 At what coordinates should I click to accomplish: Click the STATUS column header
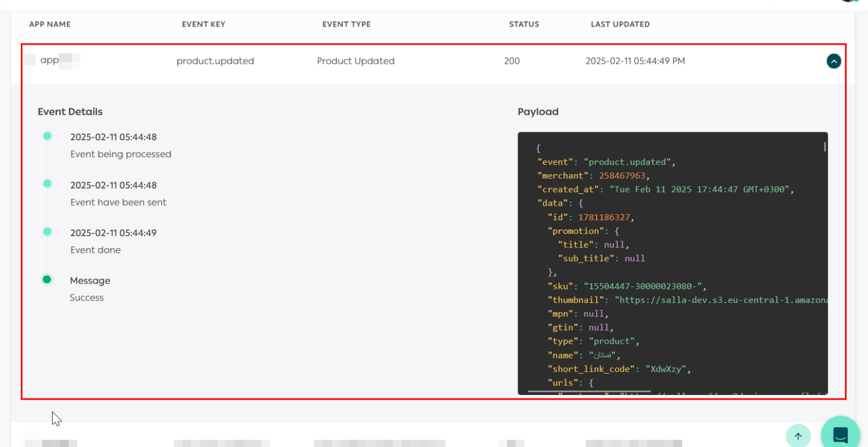click(x=524, y=24)
